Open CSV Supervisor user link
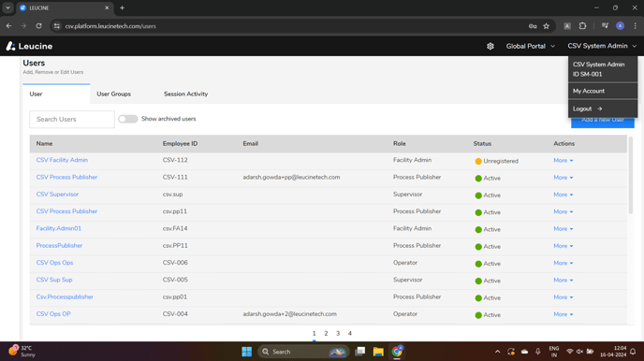This screenshot has height=361, width=644. click(57, 194)
